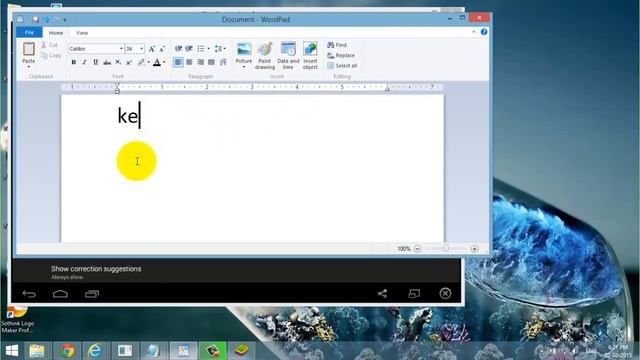Viewport: 640px width, 360px height.
Task: Click the zoom out minus button
Action: (417, 249)
